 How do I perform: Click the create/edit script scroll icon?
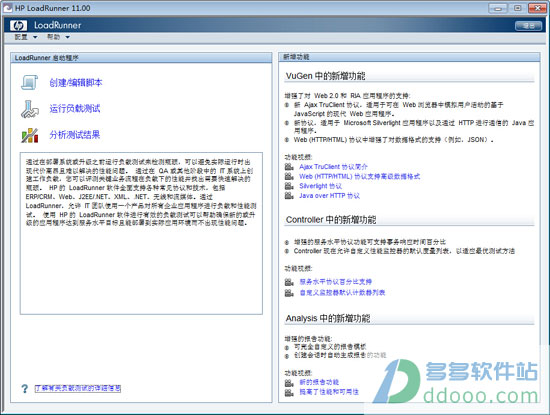[29, 82]
